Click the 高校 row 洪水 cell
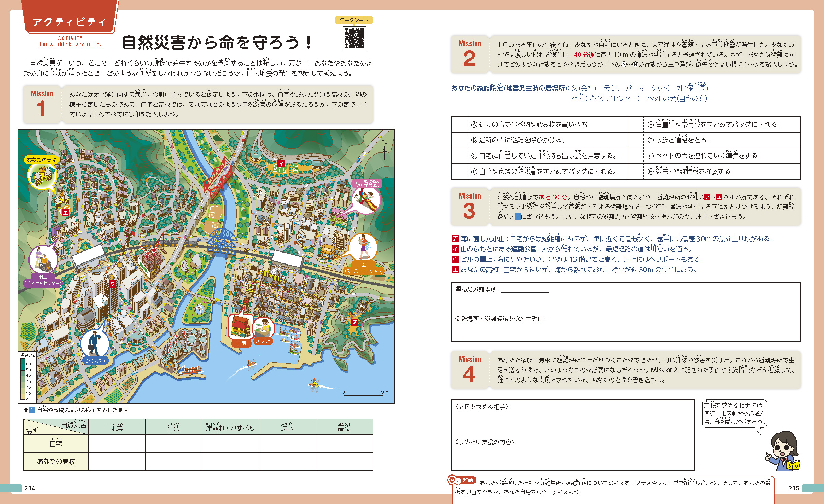 pos(287,461)
